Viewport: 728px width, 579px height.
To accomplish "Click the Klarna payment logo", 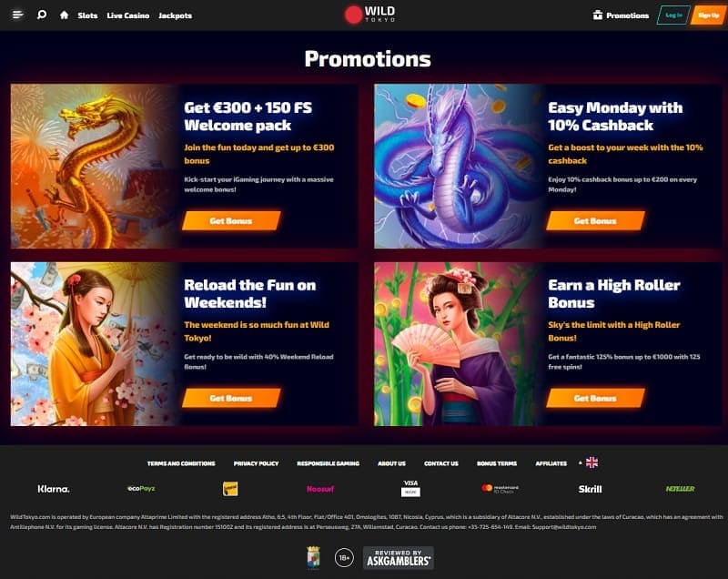I will pos(54,489).
